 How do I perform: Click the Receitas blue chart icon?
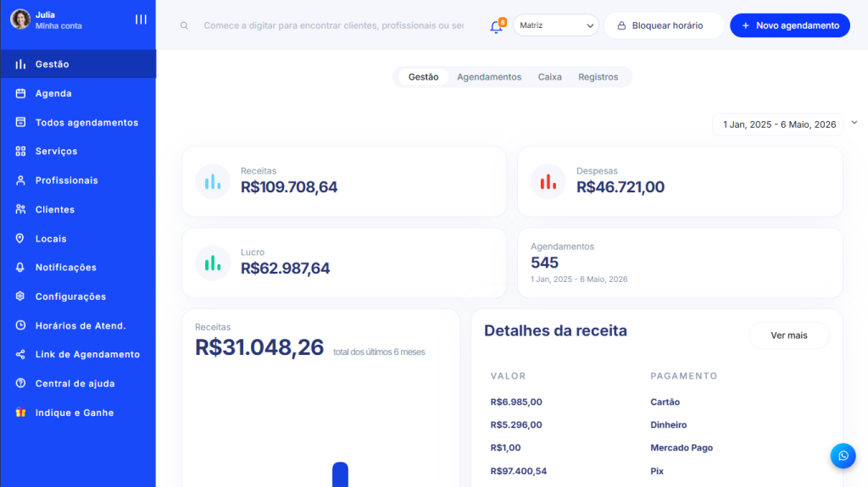click(213, 181)
